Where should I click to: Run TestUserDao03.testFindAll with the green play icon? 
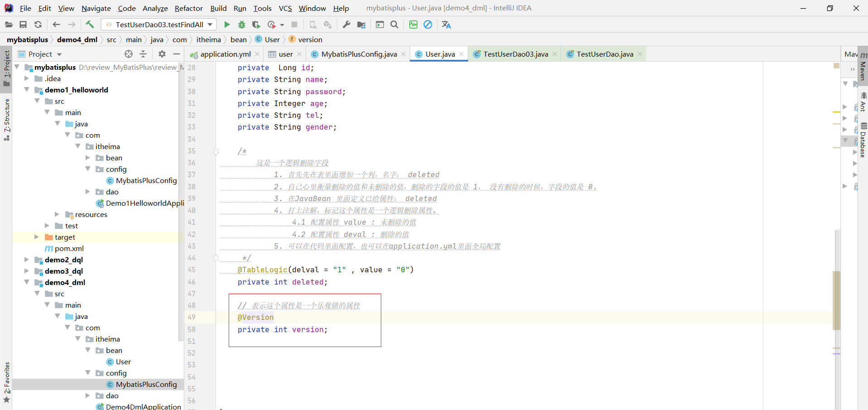pos(227,24)
